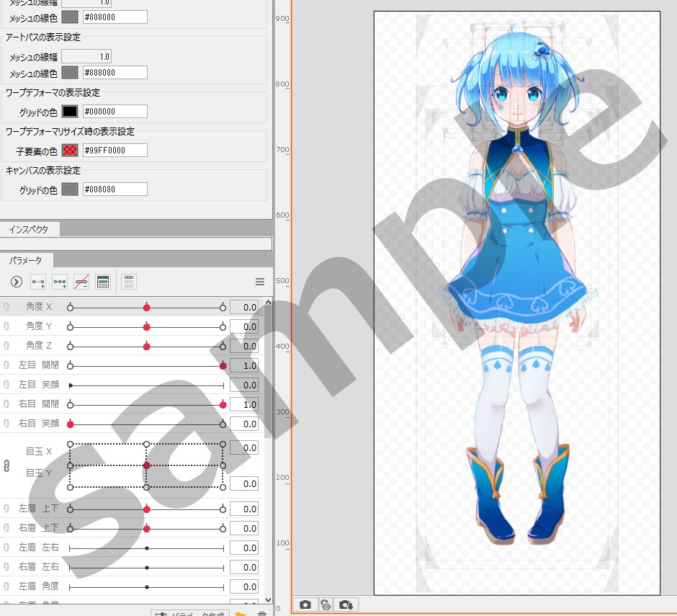
Task: Toggle lock icon beside 角度 Y
Action: point(6,326)
